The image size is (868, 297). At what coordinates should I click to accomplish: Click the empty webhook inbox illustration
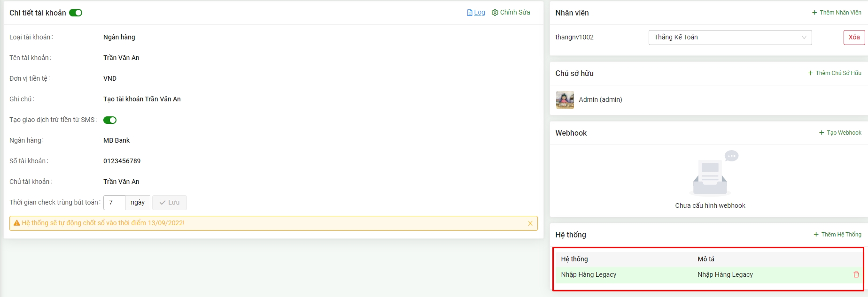click(710, 174)
